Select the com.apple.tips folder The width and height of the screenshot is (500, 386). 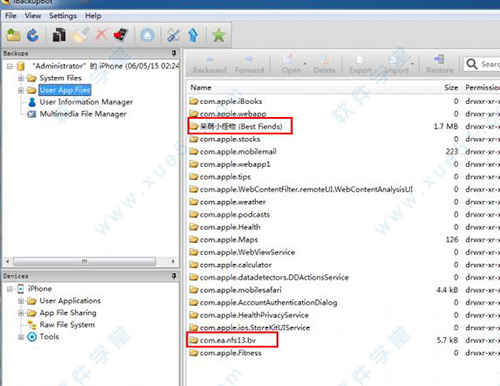point(225,177)
